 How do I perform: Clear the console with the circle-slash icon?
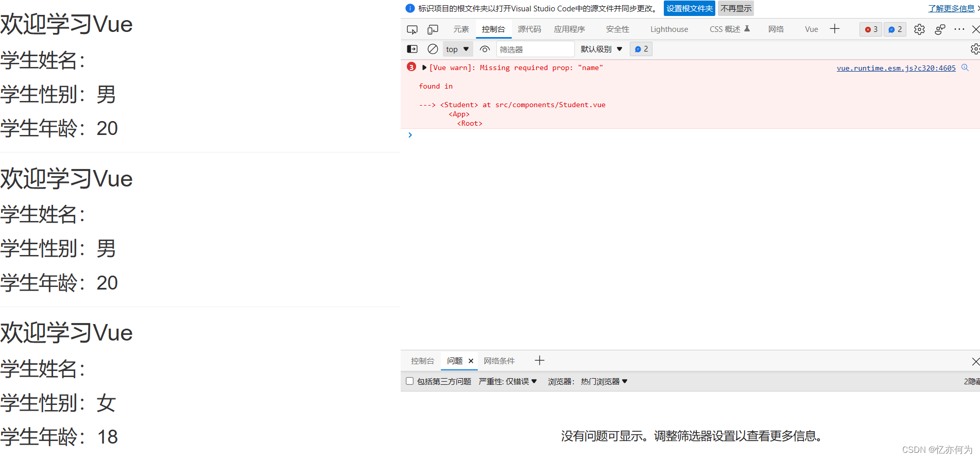click(x=433, y=49)
